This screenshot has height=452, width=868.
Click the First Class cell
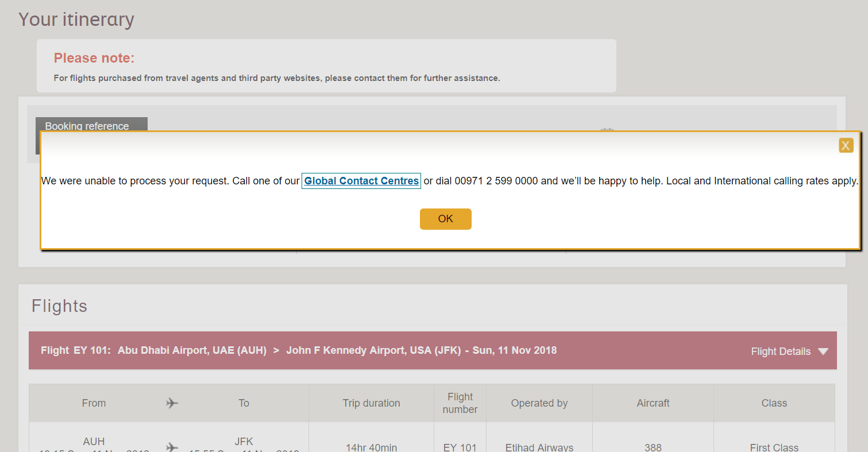click(x=774, y=447)
